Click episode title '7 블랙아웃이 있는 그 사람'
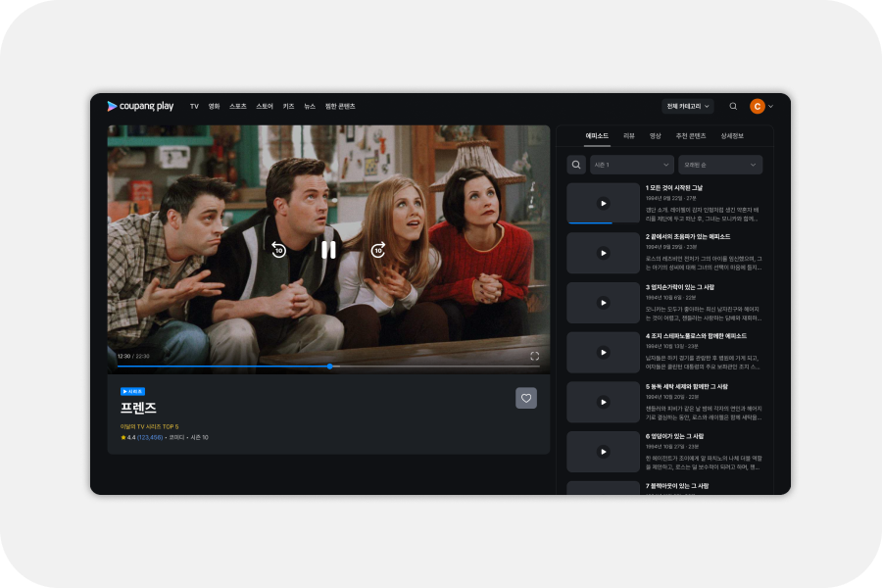Image resolution: width=882 pixels, height=588 pixels. [676, 486]
